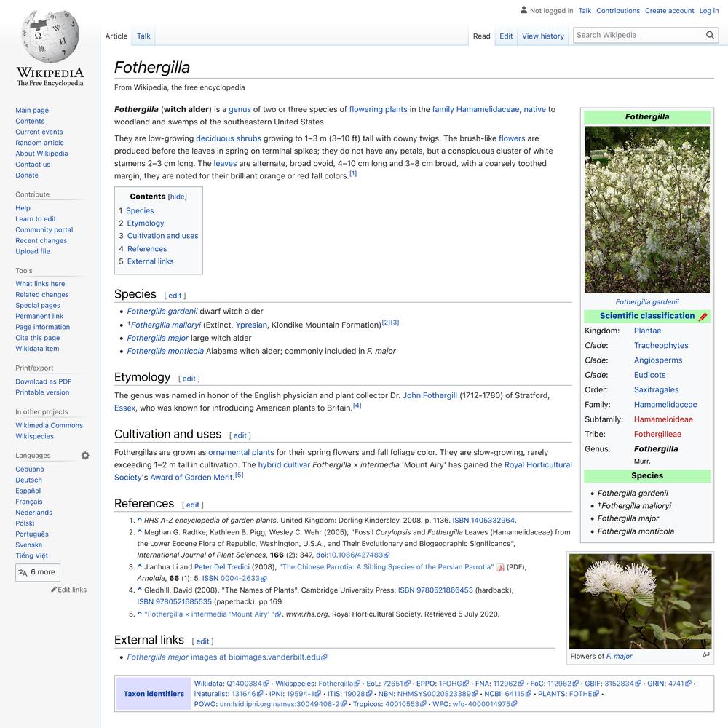The height and width of the screenshot is (728, 728).
Task: Open Wikimedia Commons link
Action: point(49,425)
